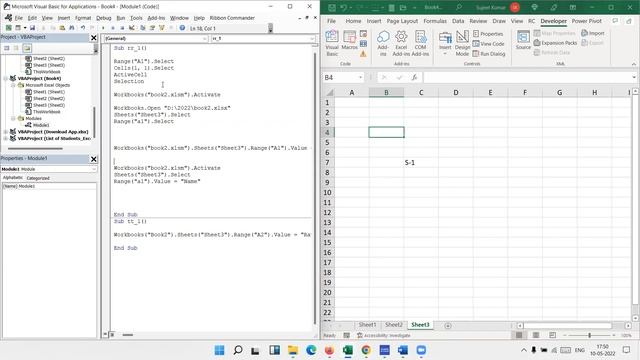Click Properties in Excel Controls group

[x=488, y=34]
